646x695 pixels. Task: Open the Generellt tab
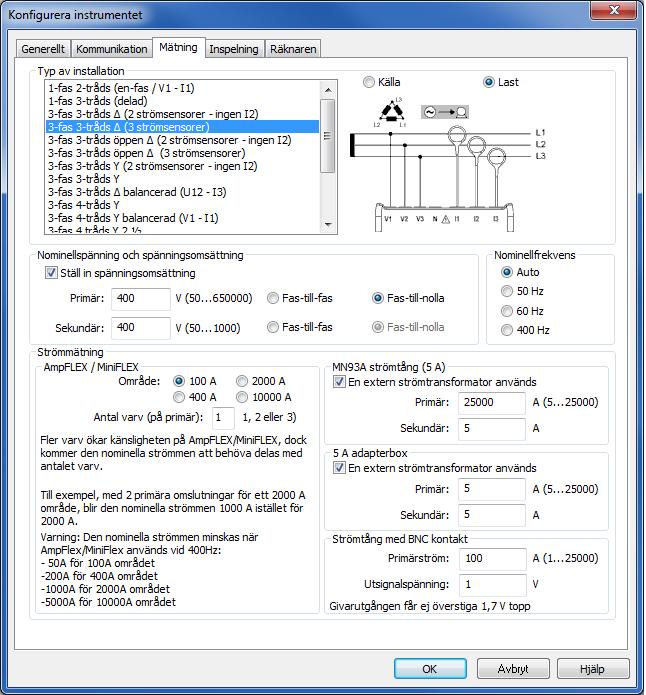tap(43, 49)
